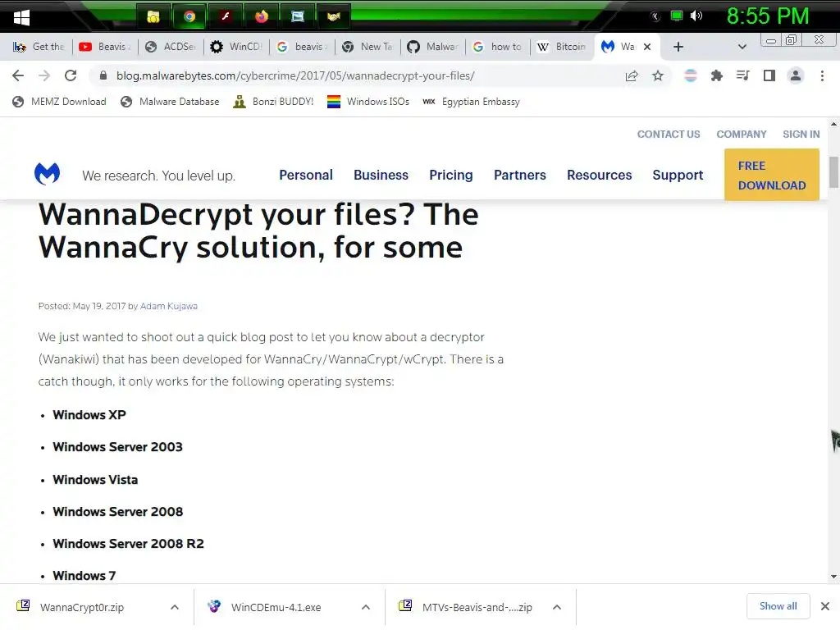840x630 pixels.
Task: Click the FREE DOWNLOAD button
Action: 771,176
